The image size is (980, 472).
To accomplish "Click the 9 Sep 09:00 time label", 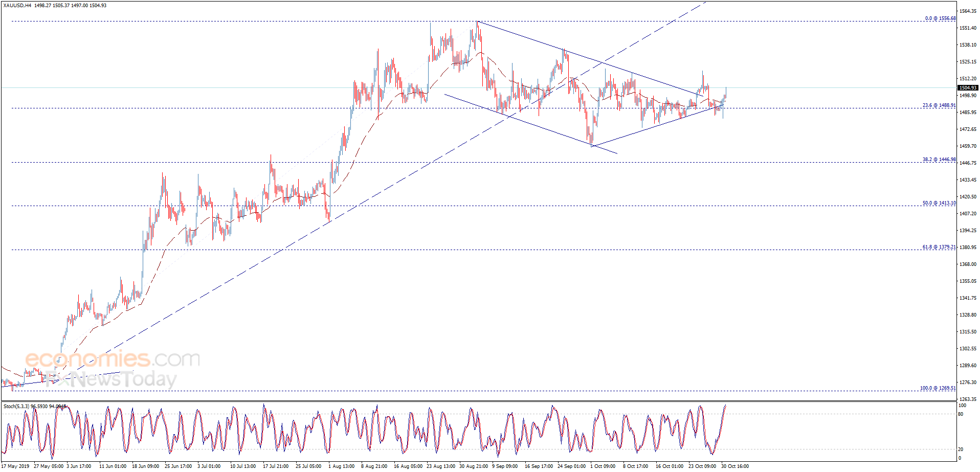I will [505, 466].
